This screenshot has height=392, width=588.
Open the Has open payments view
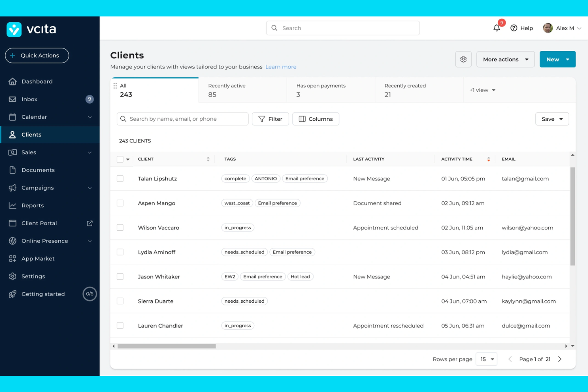tap(321, 90)
